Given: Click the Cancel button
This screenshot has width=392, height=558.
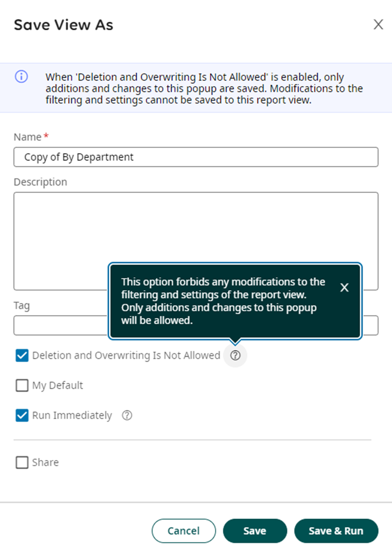Looking at the screenshot, I should click(x=184, y=531).
